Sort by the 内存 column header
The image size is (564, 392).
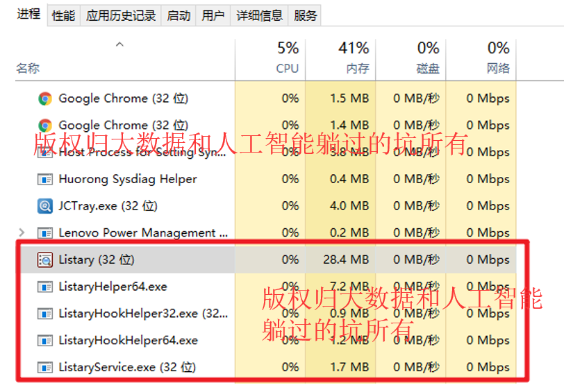340,59
